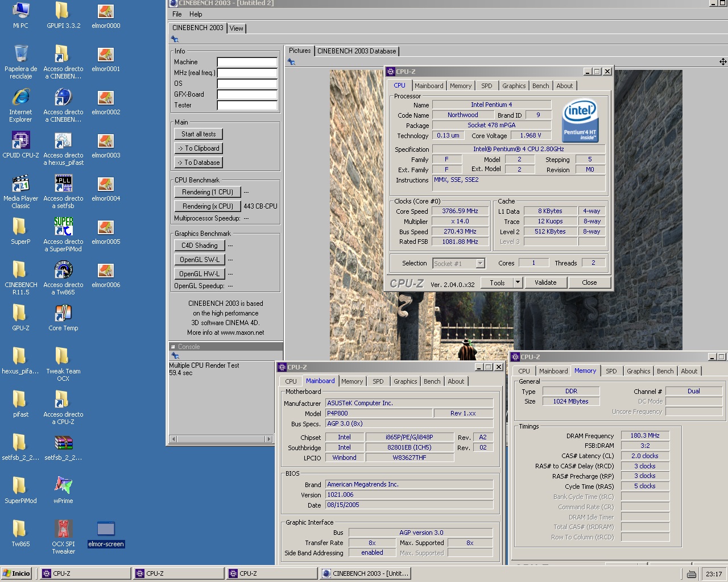
Task: Select the Pictures tab
Action: (300, 51)
